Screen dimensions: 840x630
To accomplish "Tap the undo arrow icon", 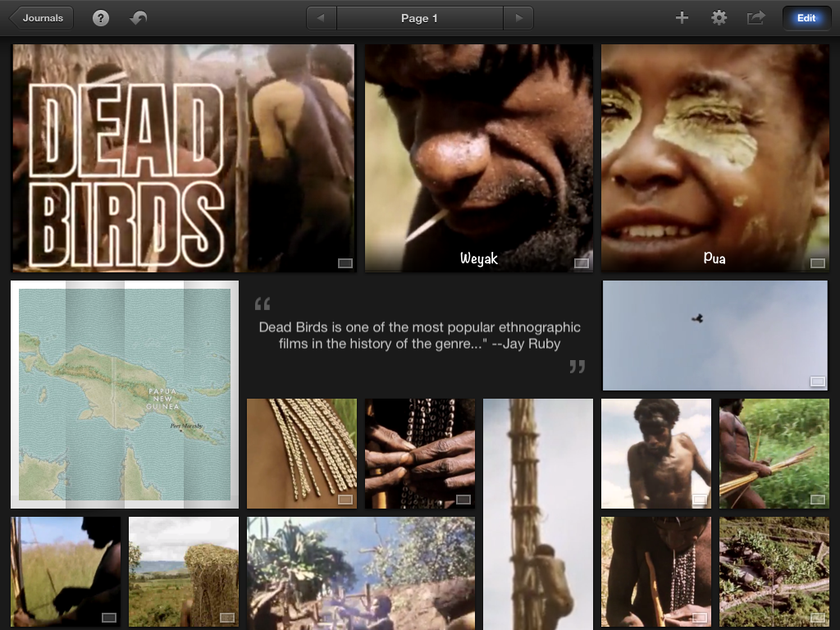I will click(139, 18).
